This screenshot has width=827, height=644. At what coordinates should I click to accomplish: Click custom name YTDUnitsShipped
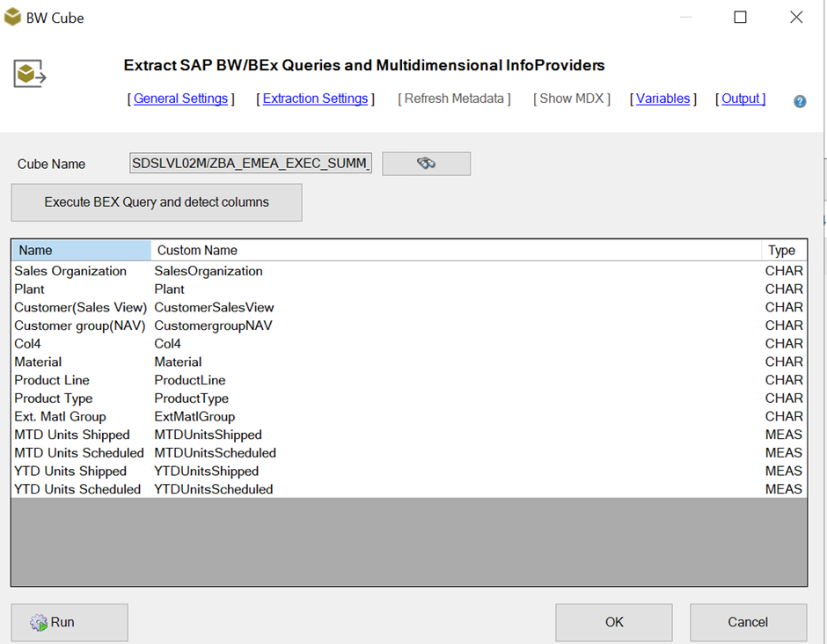click(x=206, y=472)
